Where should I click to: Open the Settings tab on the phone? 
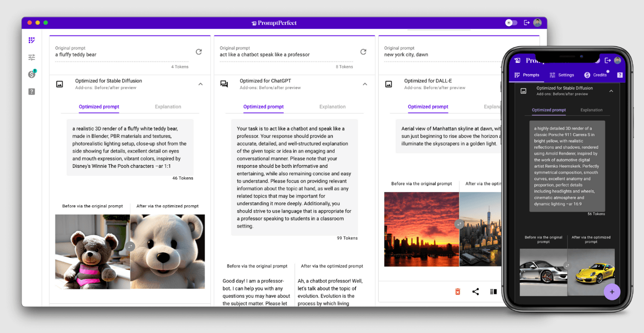562,75
